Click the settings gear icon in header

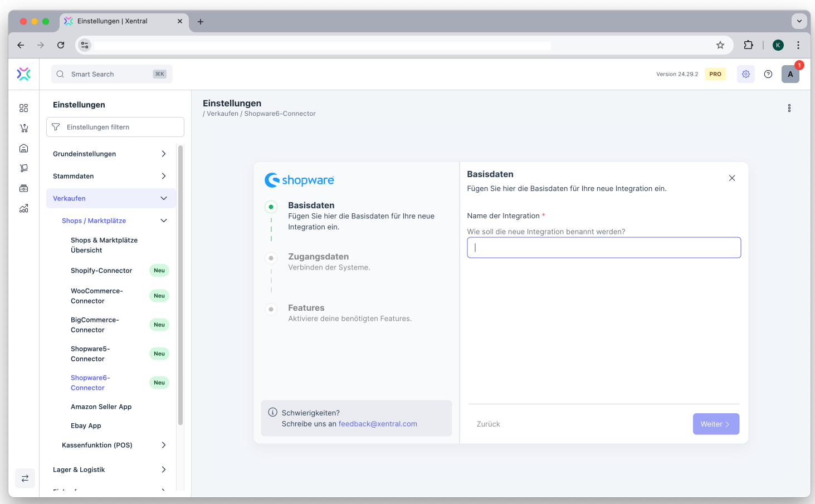pos(745,74)
